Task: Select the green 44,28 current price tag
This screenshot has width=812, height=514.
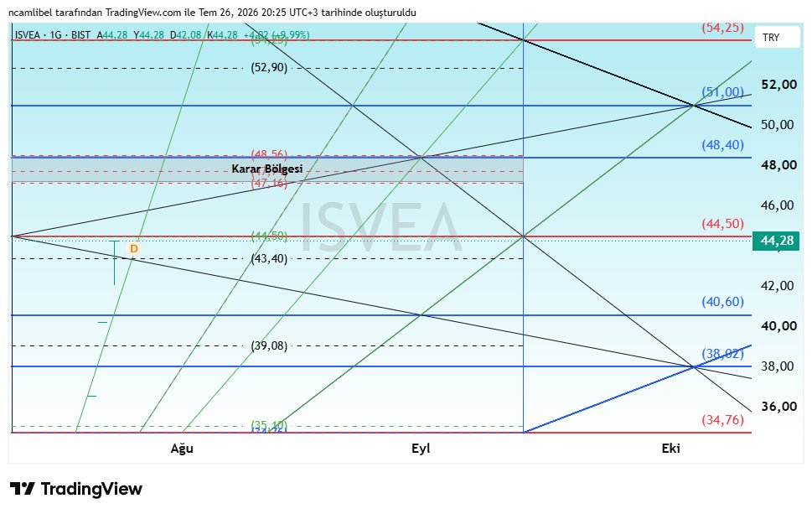Action: [x=776, y=241]
